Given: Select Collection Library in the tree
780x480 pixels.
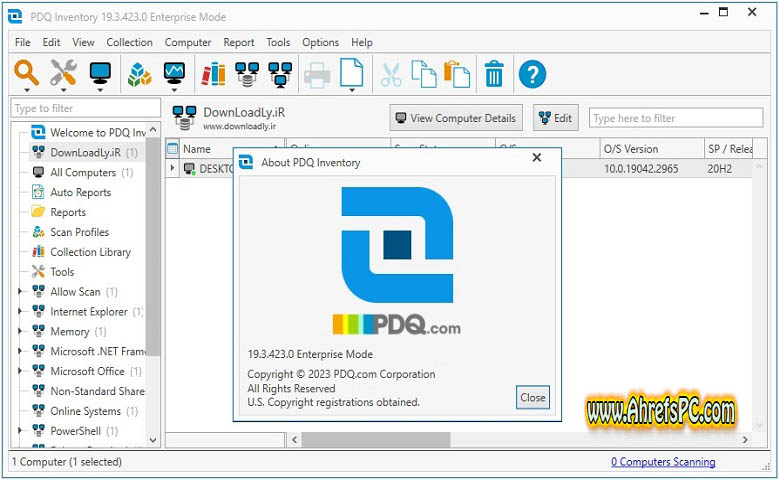Looking at the screenshot, I should point(81,252).
